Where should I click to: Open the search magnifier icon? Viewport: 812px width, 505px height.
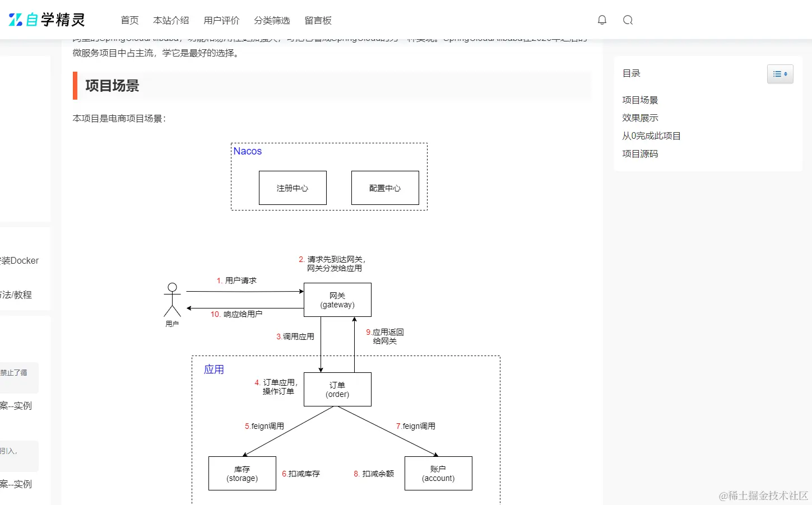[x=628, y=20]
